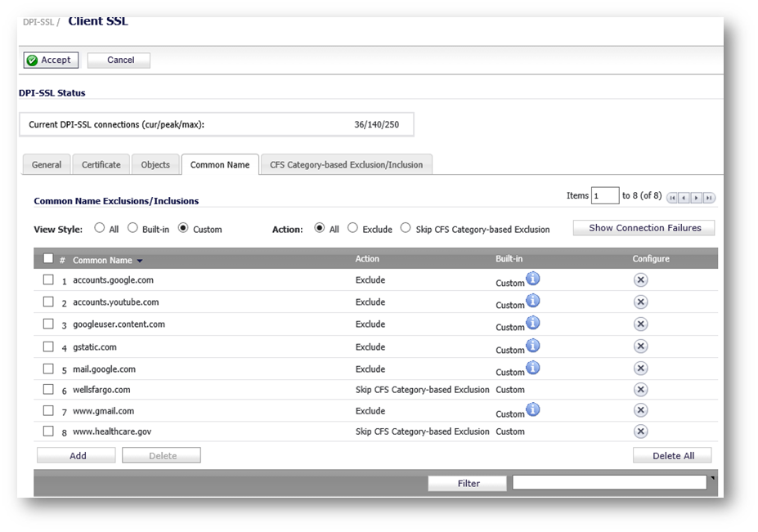The height and width of the screenshot is (532, 758).
Task: Choose the Exclude action radio button
Action: click(x=353, y=229)
